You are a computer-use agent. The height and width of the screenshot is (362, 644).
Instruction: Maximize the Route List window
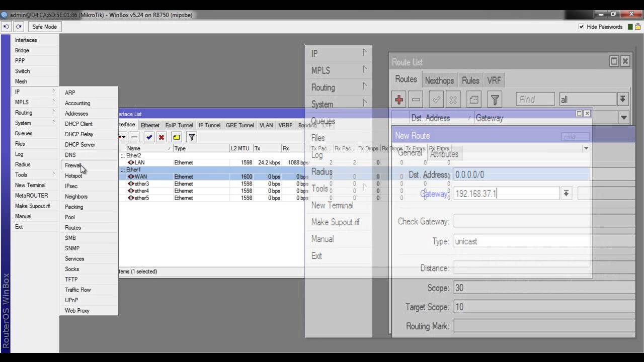click(614, 61)
